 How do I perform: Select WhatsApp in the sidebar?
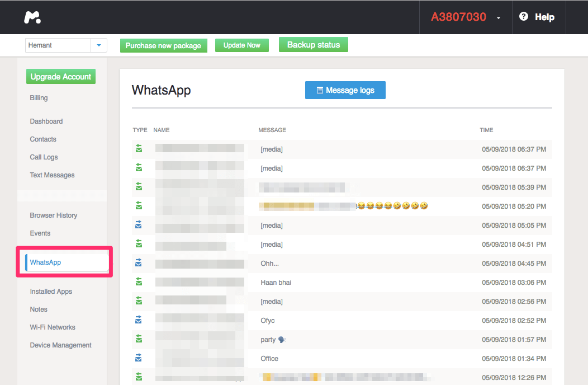(x=45, y=262)
